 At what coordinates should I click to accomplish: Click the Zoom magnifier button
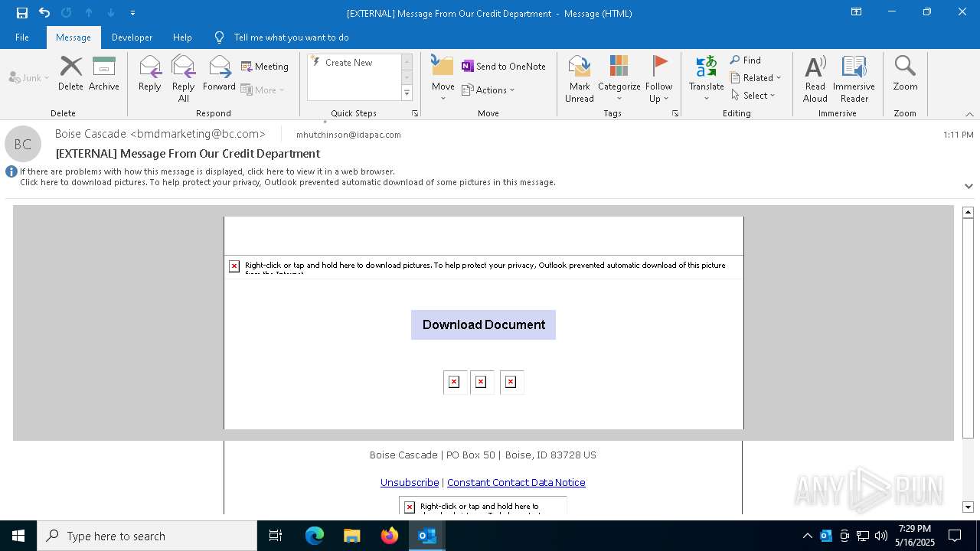coord(905,73)
